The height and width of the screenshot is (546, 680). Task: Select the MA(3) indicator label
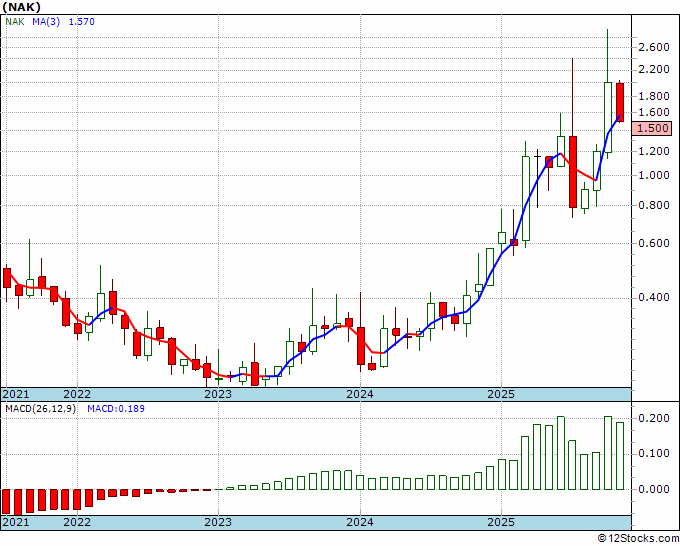pos(46,22)
